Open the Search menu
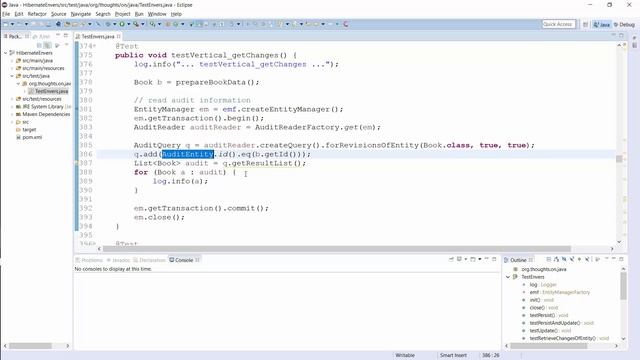This screenshot has height=360, width=640. click(x=103, y=14)
